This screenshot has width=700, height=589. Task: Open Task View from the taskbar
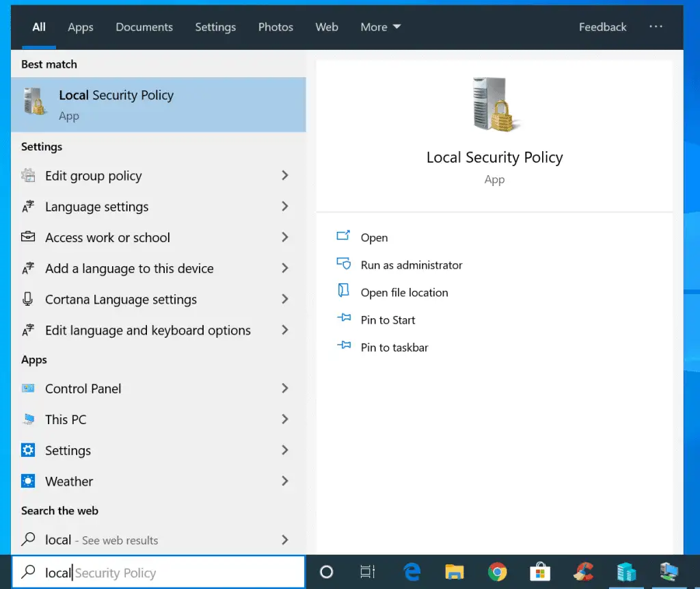coord(368,572)
